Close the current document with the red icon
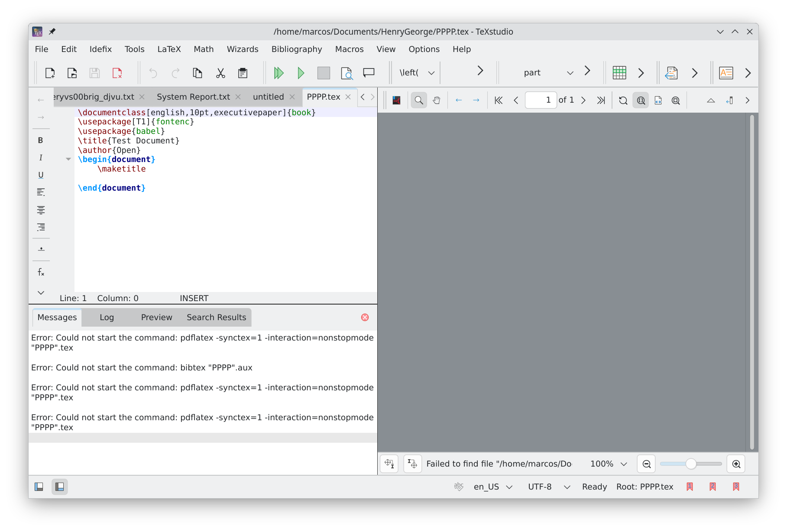 click(x=117, y=73)
